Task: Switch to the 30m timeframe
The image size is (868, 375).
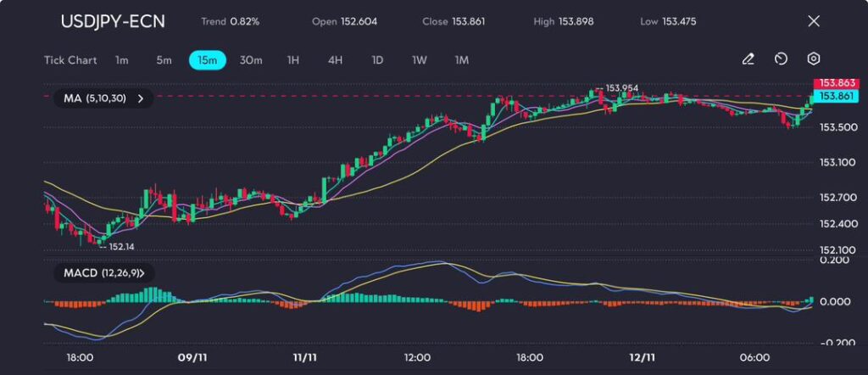Action: 251,60
